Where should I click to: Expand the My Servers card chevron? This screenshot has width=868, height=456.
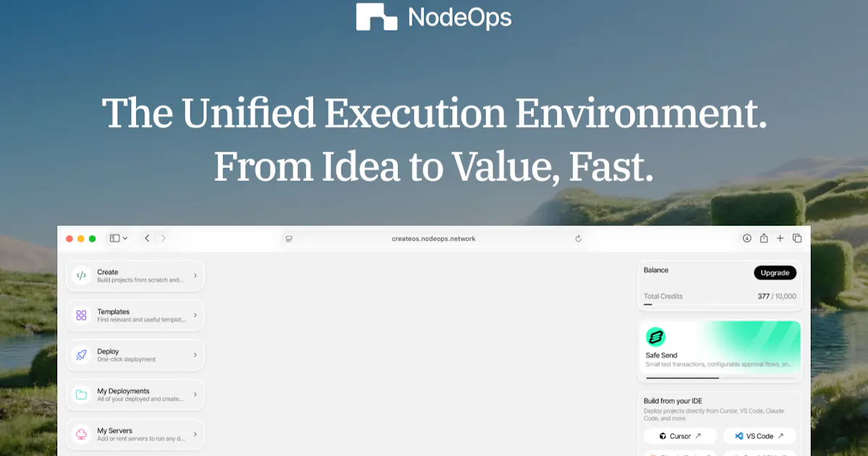pyautogui.click(x=195, y=434)
